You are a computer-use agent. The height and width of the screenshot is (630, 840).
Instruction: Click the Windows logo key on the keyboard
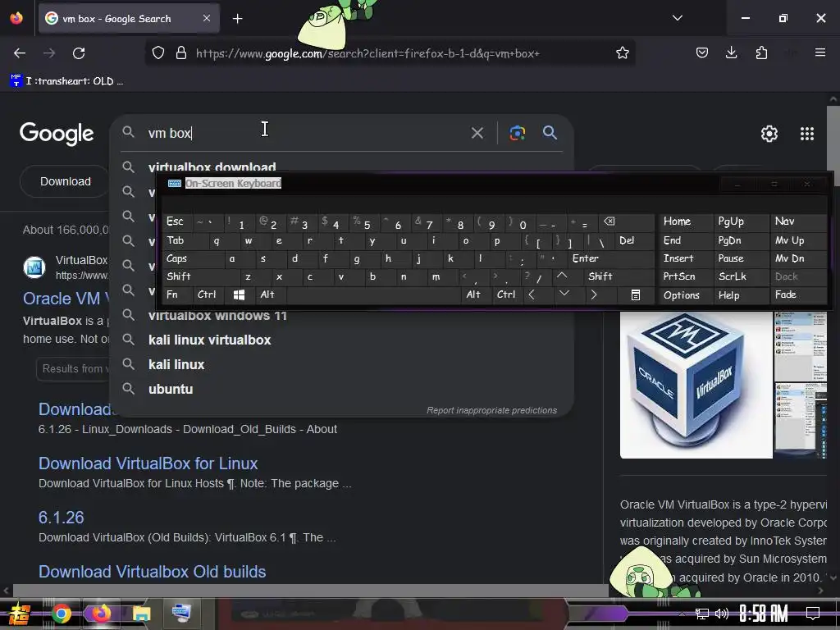239,294
